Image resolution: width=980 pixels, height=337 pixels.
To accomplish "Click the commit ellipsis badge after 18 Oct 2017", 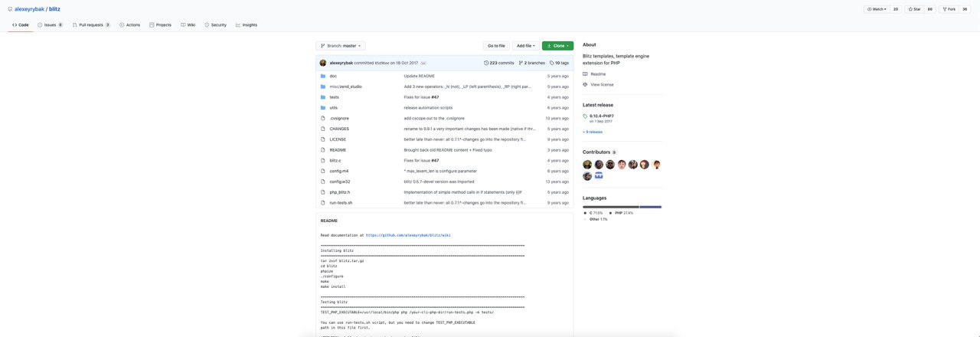I will (x=423, y=63).
